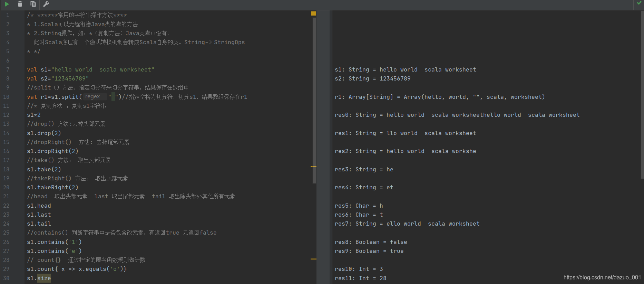Open worksheet settings wrench icon
This screenshot has height=284, width=644.
point(46,4)
